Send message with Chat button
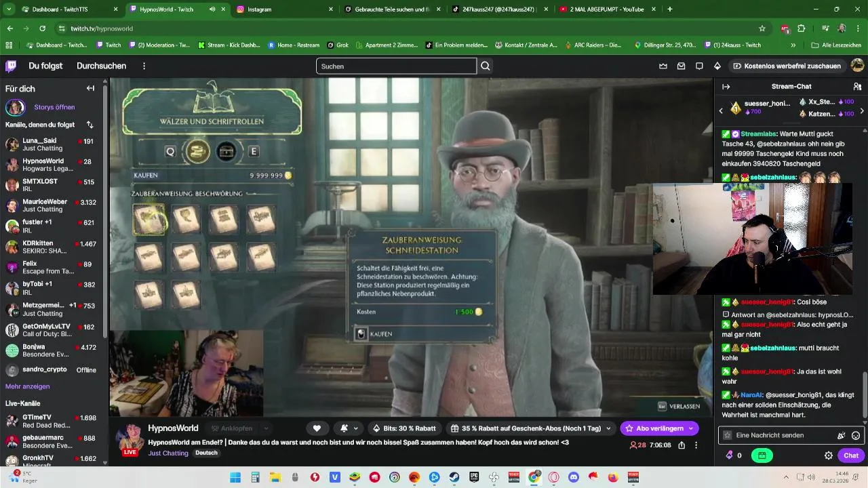 pos(851,455)
